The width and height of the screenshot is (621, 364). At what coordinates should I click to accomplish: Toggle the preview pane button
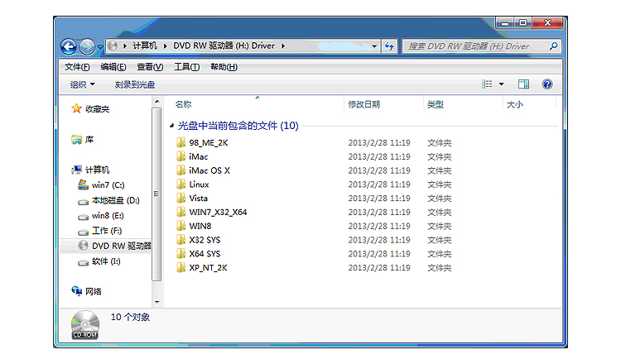pos(523,84)
